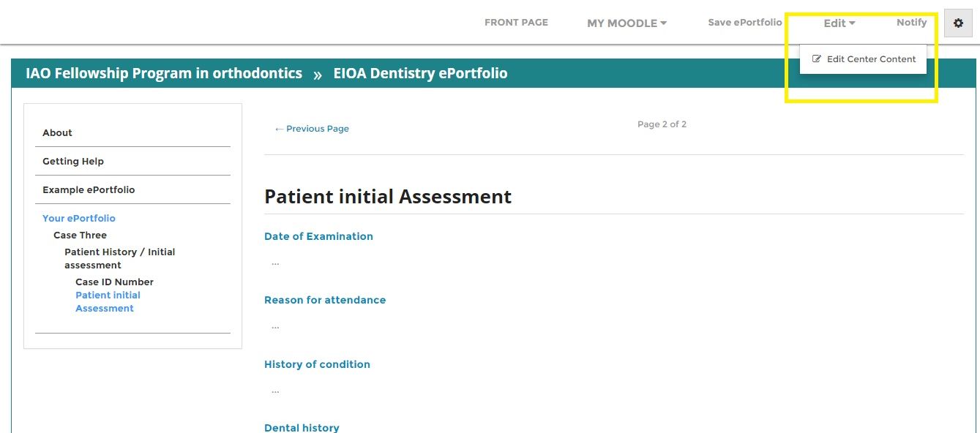The height and width of the screenshot is (433, 980).
Task: Click Date of Examination field heading
Action: point(318,236)
